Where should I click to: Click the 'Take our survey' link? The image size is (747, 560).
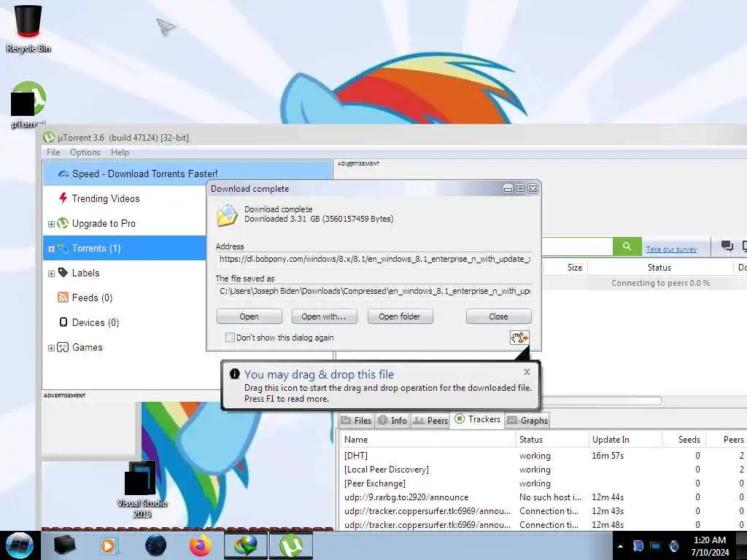click(x=671, y=249)
